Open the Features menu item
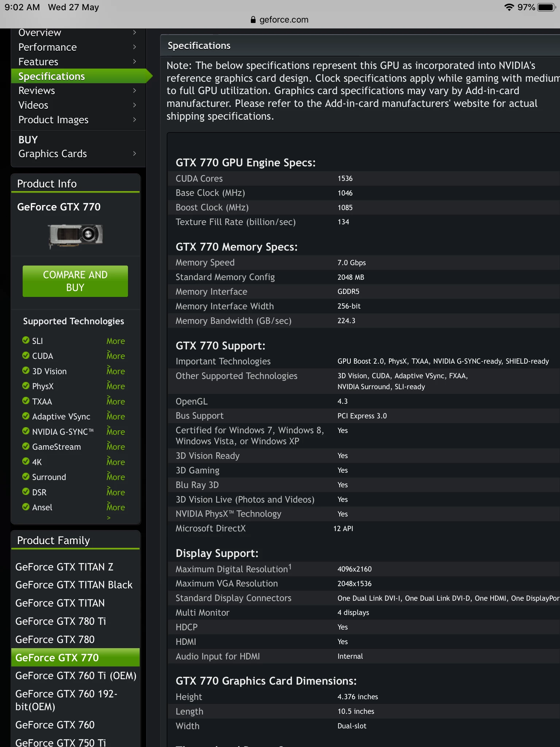The width and height of the screenshot is (560, 747). pos(38,62)
